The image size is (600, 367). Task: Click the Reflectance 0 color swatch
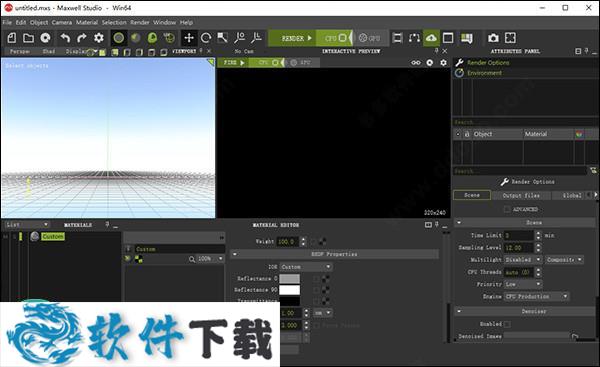pyautogui.click(x=290, y=279)
